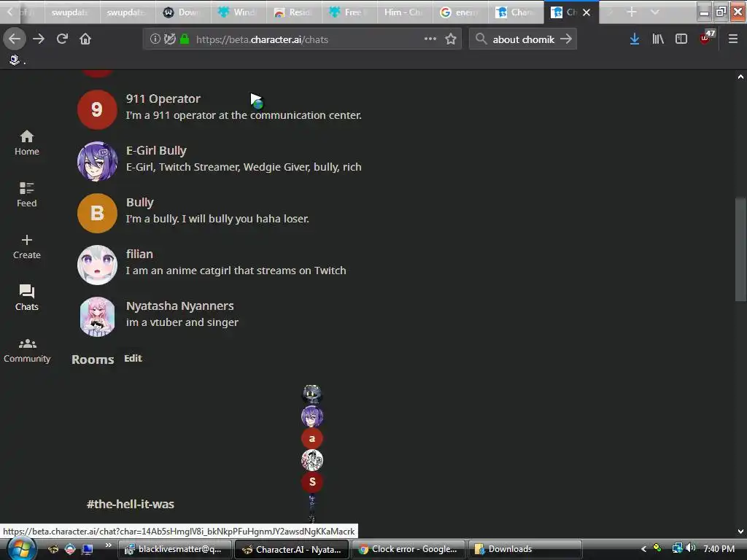
Task: Click Create in sidebar
Action: 27,246
